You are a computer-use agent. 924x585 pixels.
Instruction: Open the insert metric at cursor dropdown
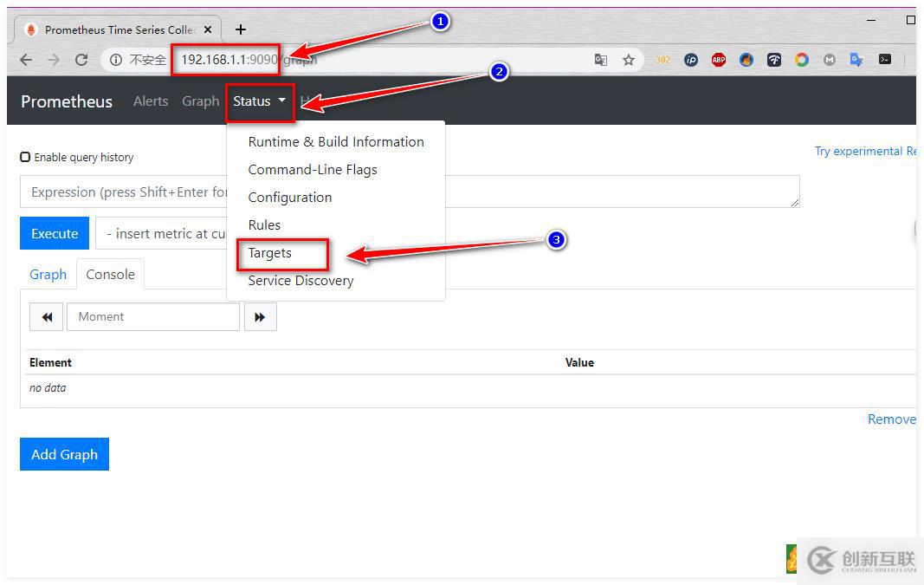point(161,233)
